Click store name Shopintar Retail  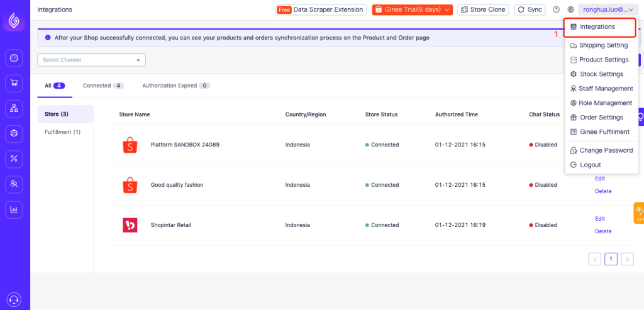coord(171,225)
